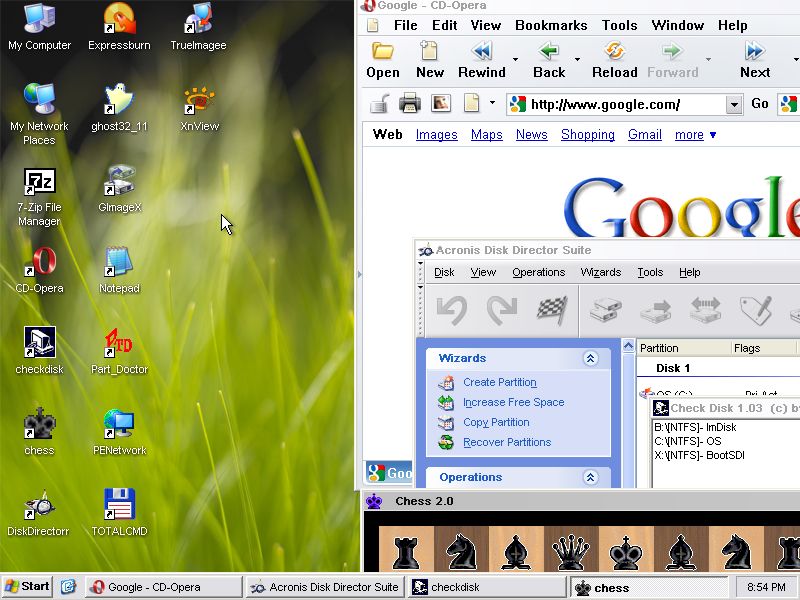
Task: Click the Go button beside the address bar
Action: point(759,103)
